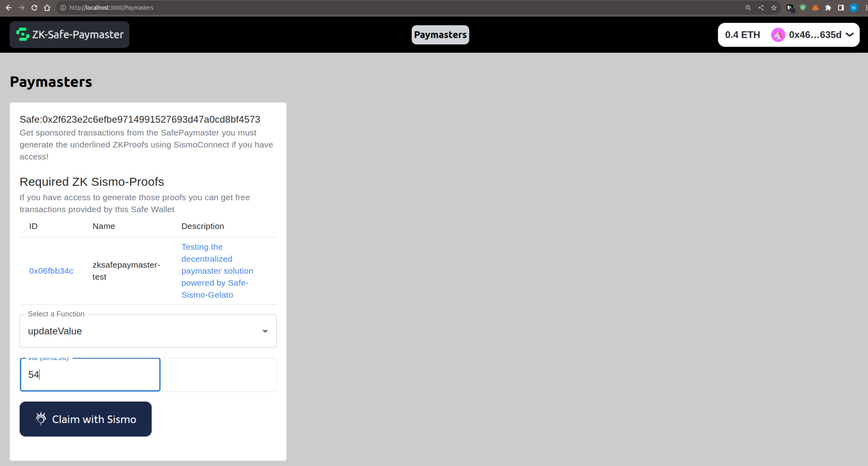The height and width of the screenshot is (466, 868).
Task: Click the pink wallet avatar icon
Action: click(x=778, y=35)
